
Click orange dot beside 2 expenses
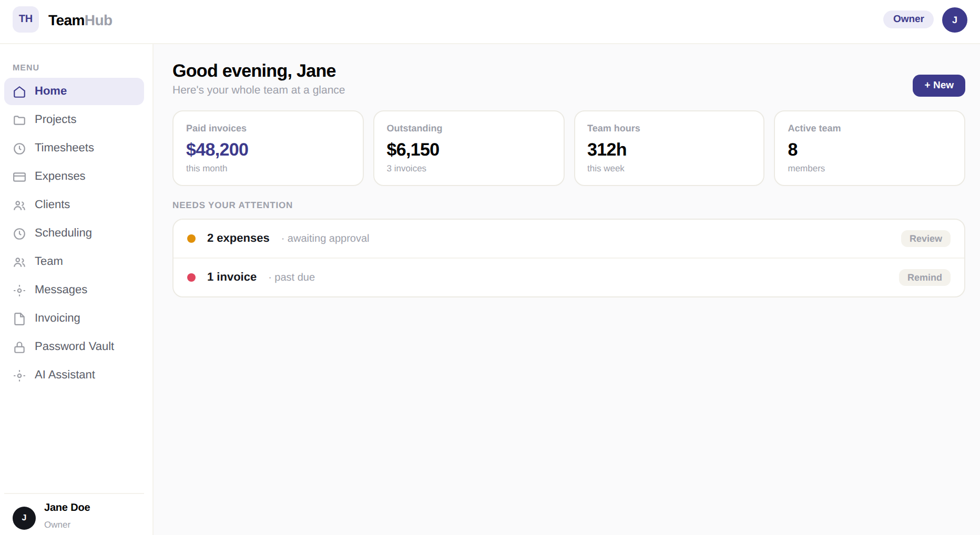coord(191,239)
